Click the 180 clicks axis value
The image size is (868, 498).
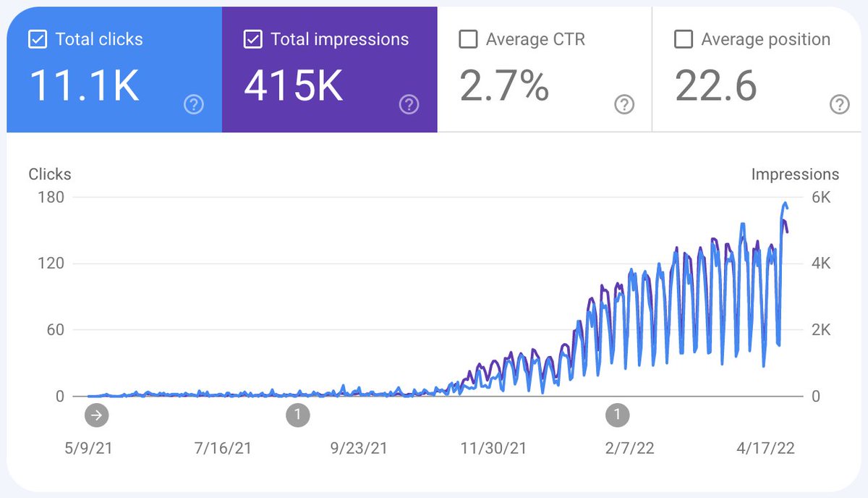pyautogui.click(x=51, y=197)
